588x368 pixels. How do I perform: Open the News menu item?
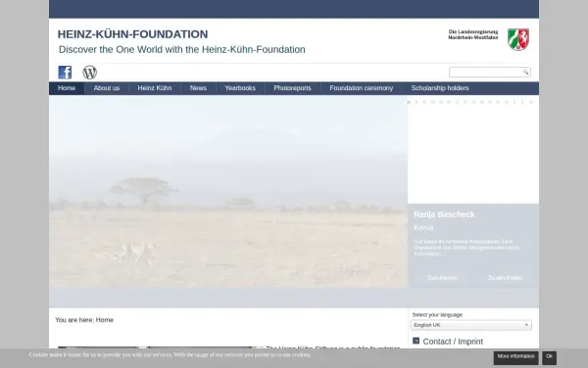point(198,88)
